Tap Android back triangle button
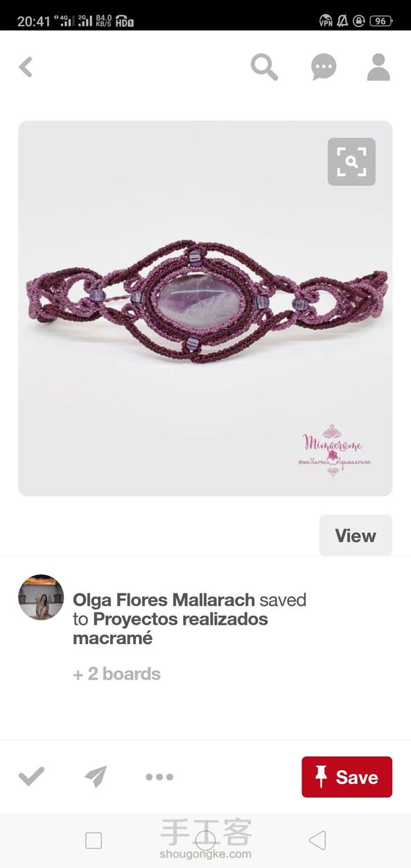Viewport: 411px width, 868px height. [317, 841]
